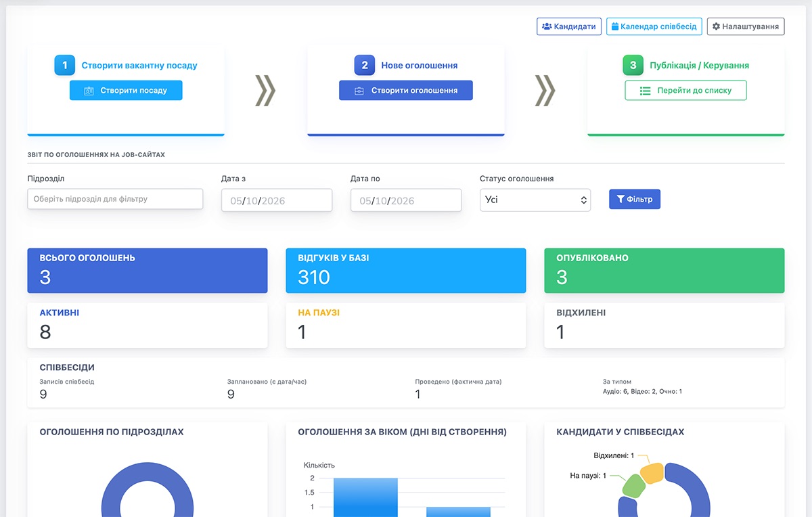Click the gear icon on Налаштування
The width and height of the screenshot is (812, 517).
tap(716, 26)
